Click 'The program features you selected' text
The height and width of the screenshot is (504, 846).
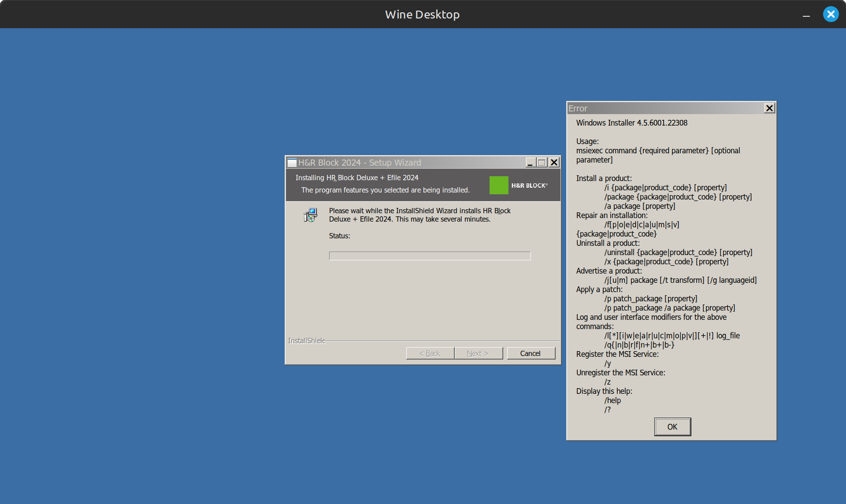386,190
